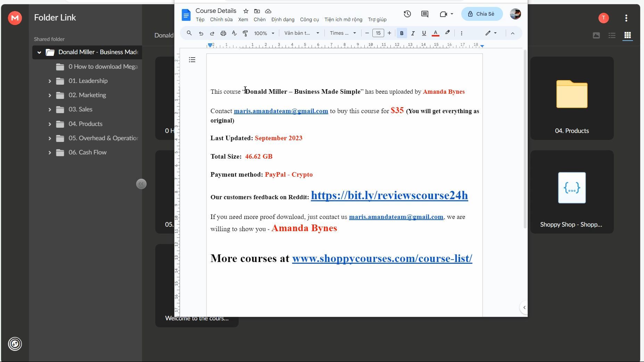This screenshot has width=644, height=362.
Task: Open the Trợ giúp menu
Action: point(377,20)
